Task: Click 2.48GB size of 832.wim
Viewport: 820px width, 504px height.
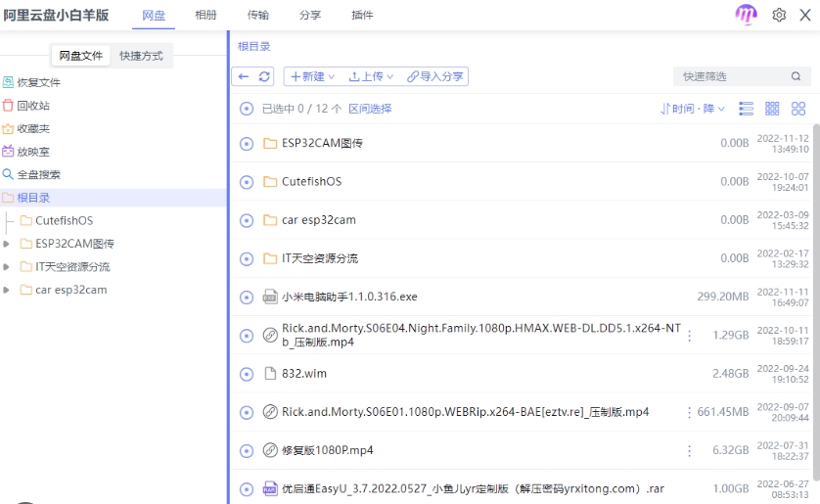Action: pyautogui.click(x=731, y=374)
